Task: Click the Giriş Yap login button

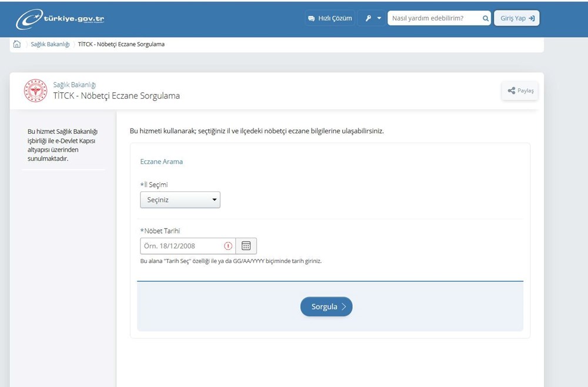Action: pos(516,18)
